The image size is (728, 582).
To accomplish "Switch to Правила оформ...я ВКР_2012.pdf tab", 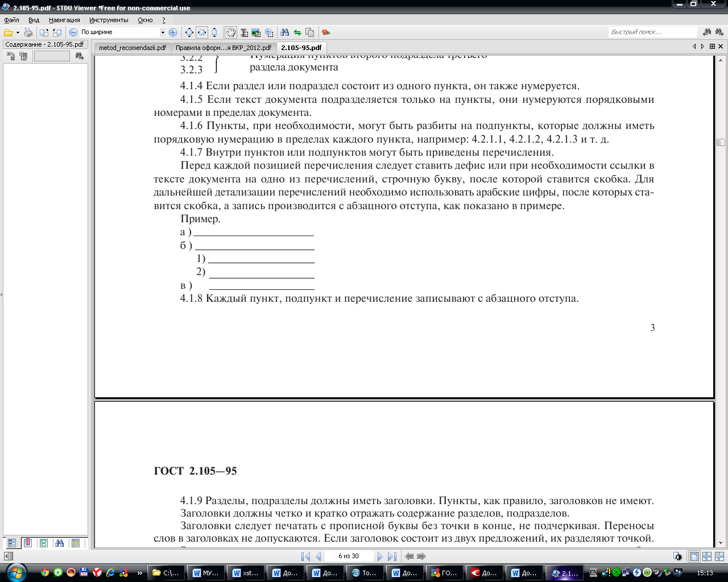I will click(x=223, y=48).
